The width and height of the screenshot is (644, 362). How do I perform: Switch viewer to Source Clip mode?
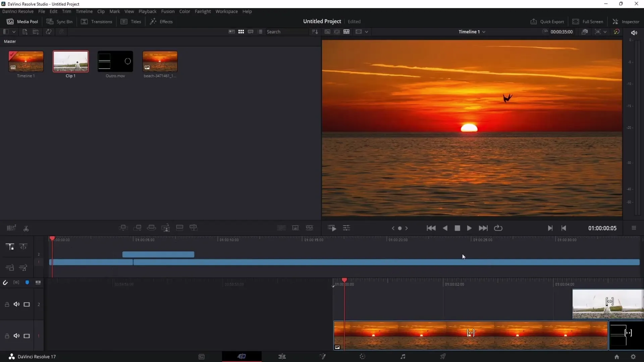click(x=327, y=32)
